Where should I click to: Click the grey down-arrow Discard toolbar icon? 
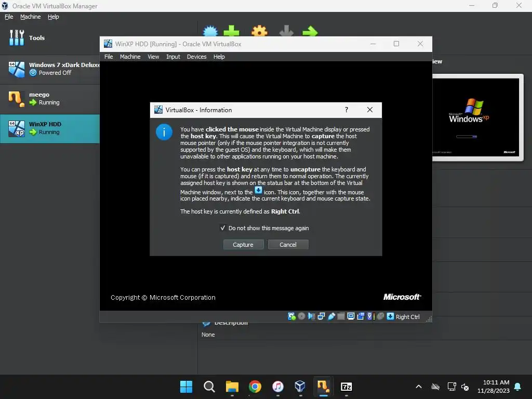[x=286, y=31]
